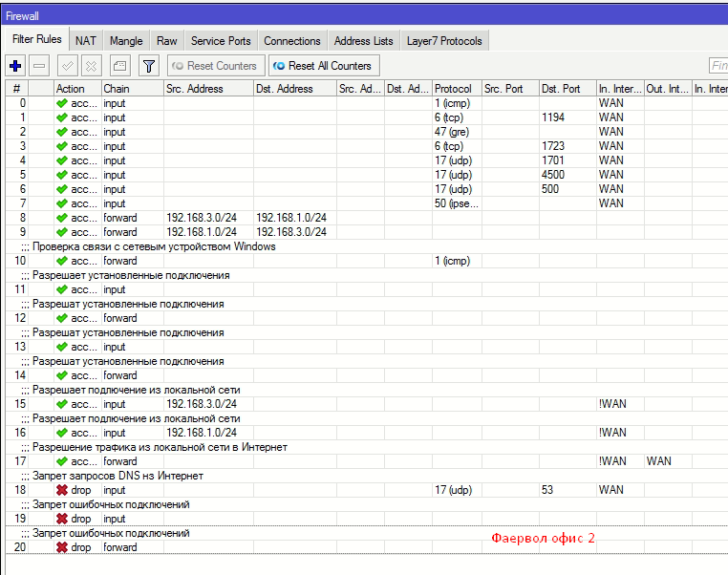Select the Layer7 Protocols tab
Viewport: 728px width, 575px height.
tap(444, 41)
